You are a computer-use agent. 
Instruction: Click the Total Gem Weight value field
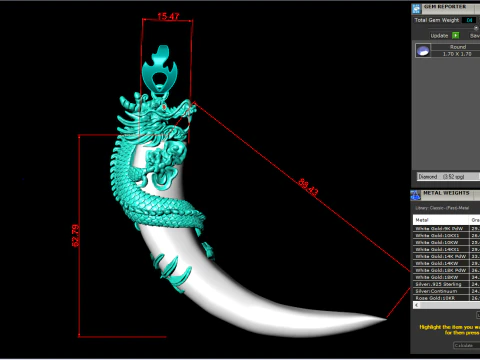click(x=469, y=20)
